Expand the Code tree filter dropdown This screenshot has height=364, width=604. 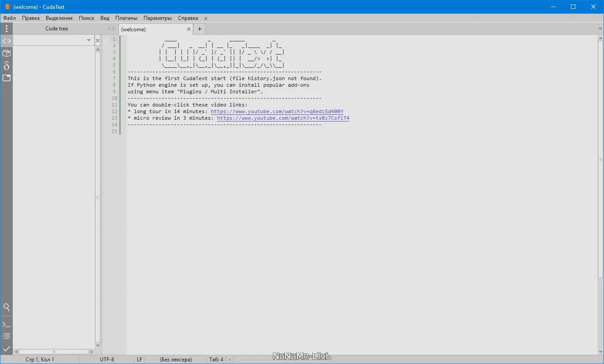pyautogui.click(x=88, y=40)
